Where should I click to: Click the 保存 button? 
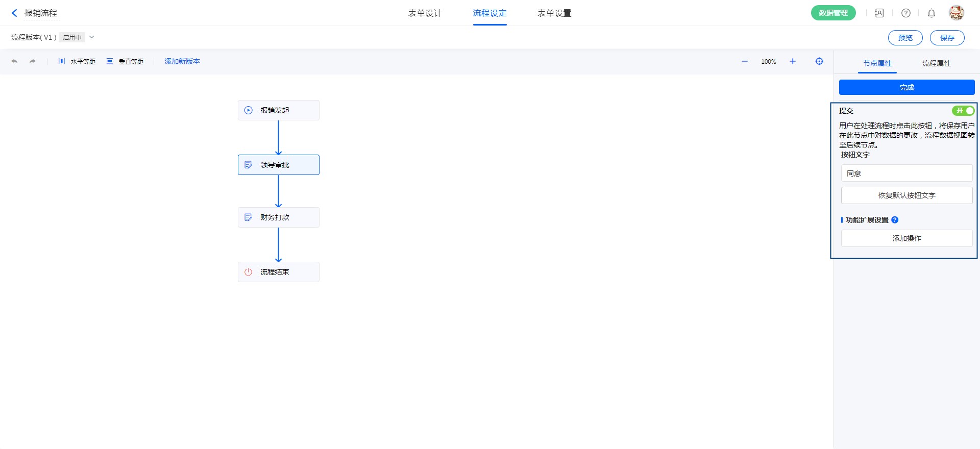(x=947, y=38)
